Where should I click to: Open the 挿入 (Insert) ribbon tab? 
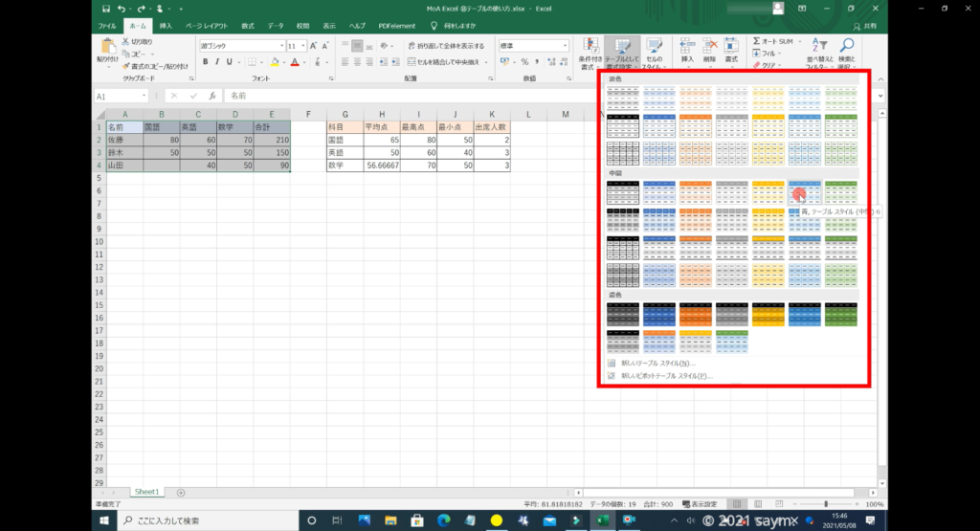point(167,26)
